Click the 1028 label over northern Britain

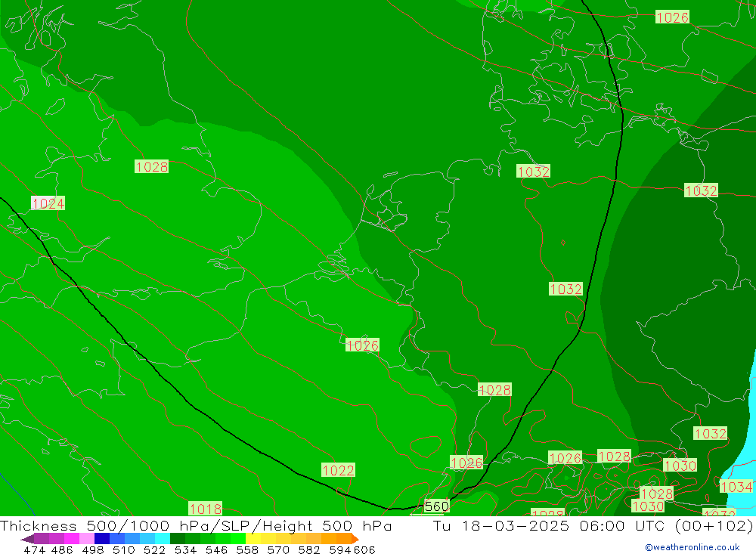[151, 167]
